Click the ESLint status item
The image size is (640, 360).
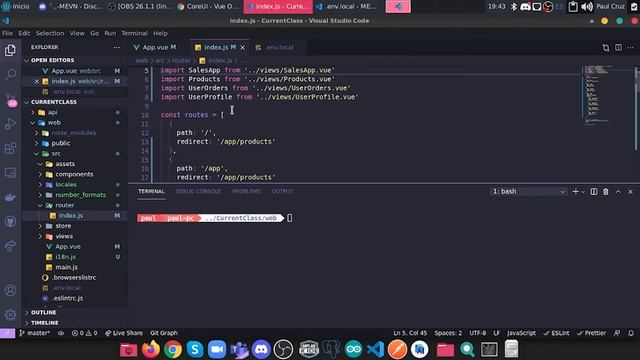click(556, 333)
